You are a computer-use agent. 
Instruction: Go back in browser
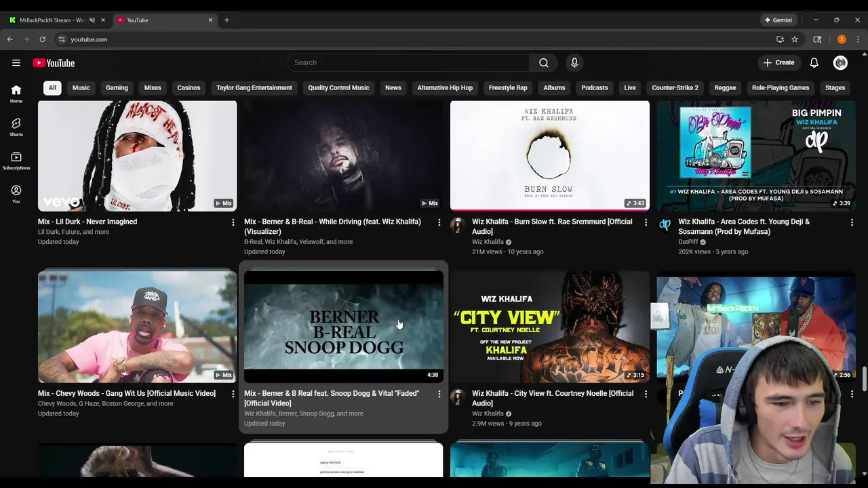[10, 39]
